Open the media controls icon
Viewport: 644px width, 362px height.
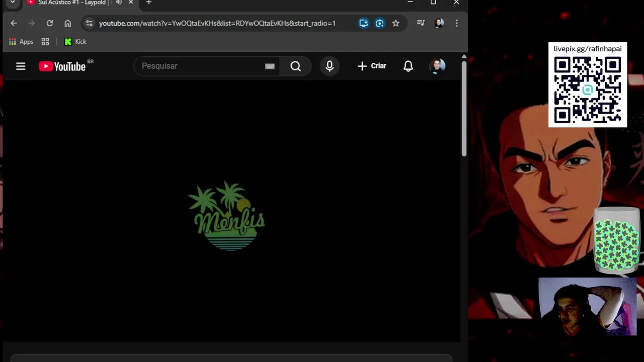click(421, 23)
